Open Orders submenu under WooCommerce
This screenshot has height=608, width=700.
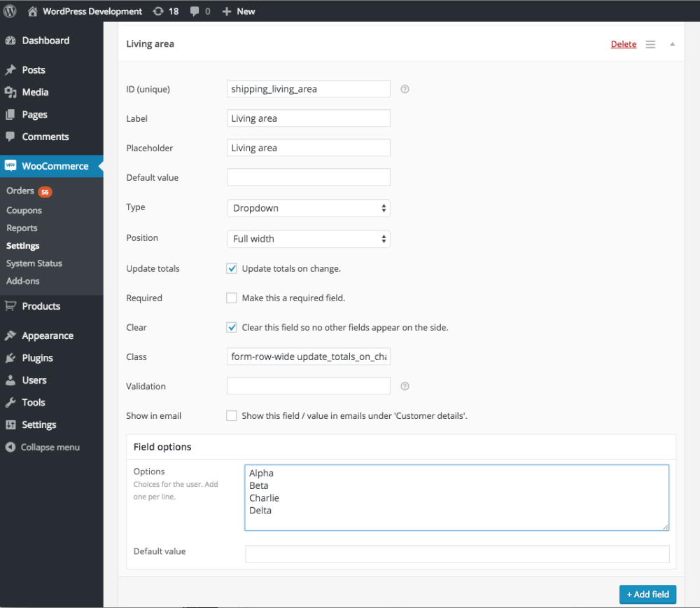pos(20,191)
